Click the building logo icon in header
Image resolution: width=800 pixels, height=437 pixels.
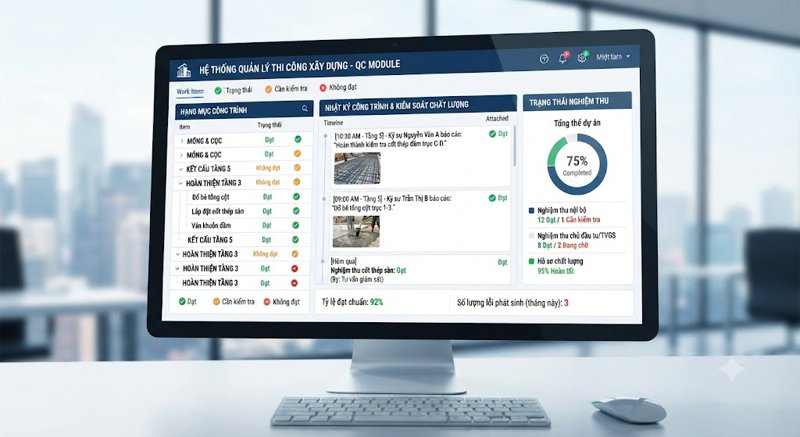pyautogui.click(x=184, y=70)
